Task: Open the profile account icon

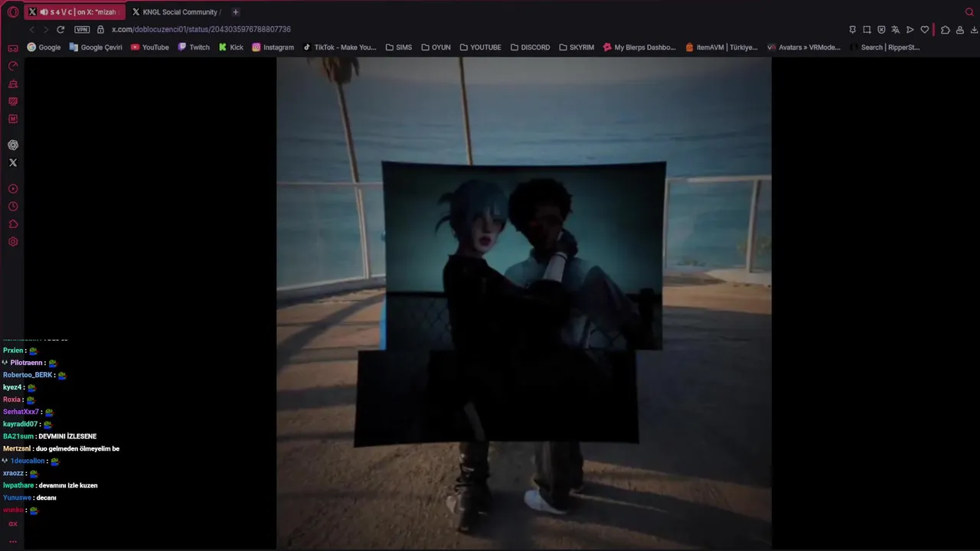Action: [x=960, y=30]
